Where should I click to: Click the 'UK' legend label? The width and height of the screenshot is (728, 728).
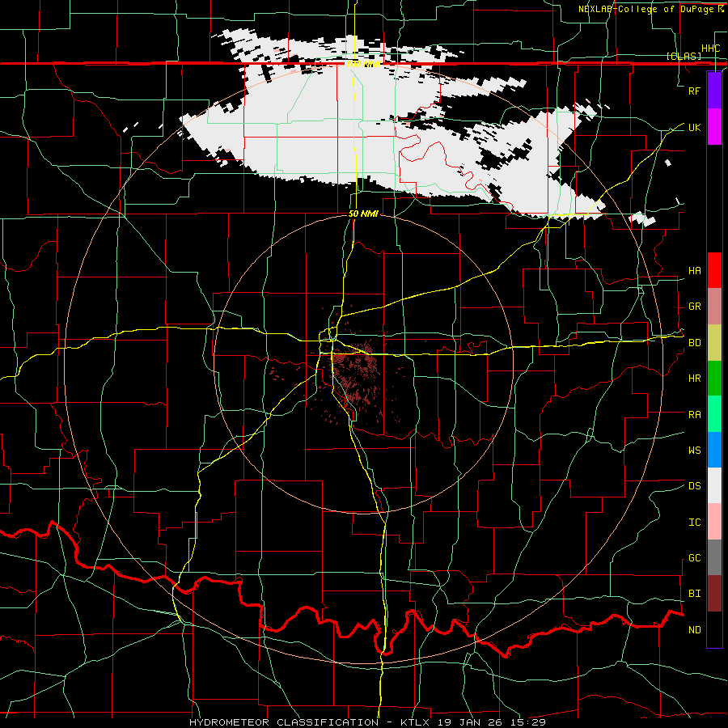coord(695,127)
